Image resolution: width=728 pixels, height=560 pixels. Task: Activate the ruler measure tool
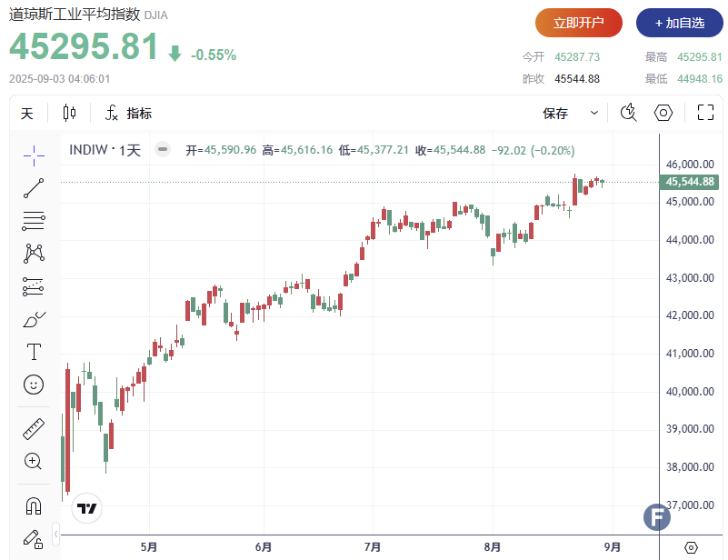(x=34, y=428)
